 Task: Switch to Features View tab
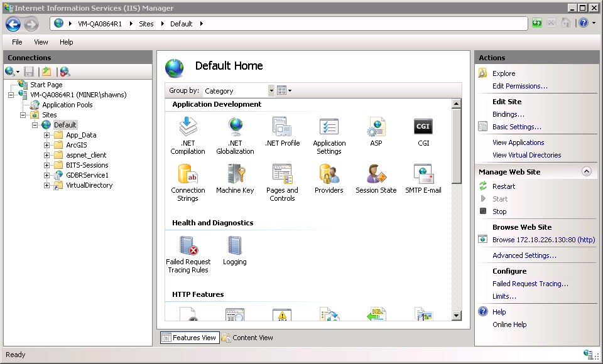pyautogui.click(x=190, y=338)
